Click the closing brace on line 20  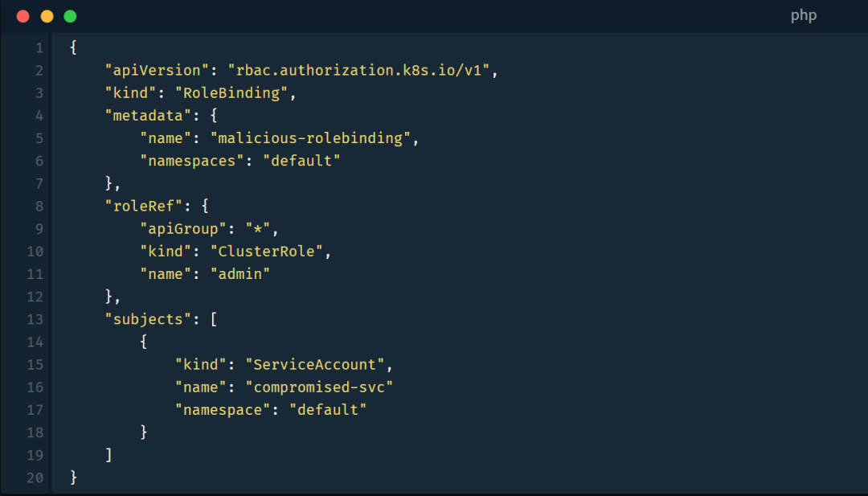coord(74,478)
